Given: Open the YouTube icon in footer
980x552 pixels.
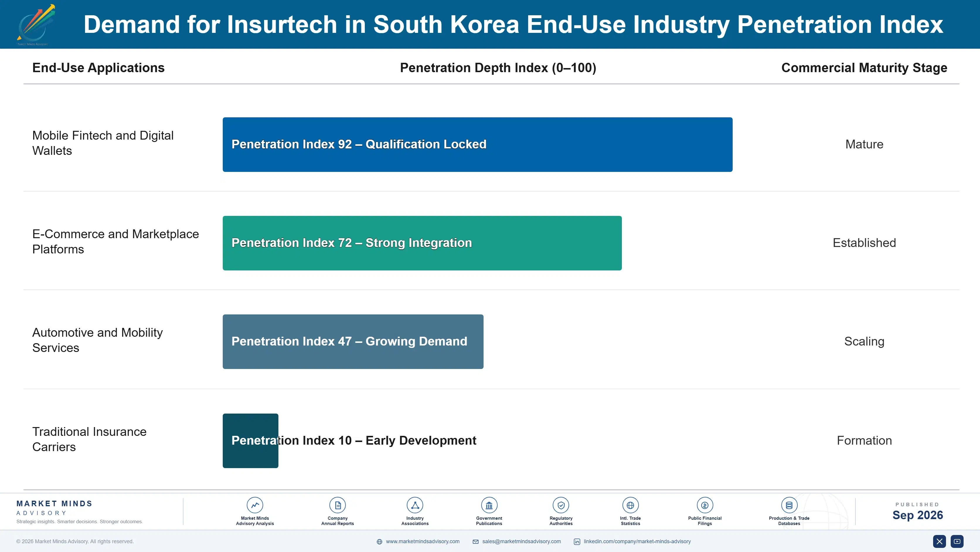Looking at the screenshot, I should point(957,541).
